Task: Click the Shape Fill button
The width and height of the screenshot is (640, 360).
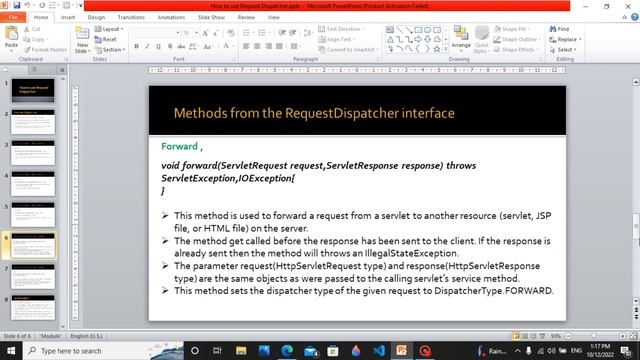Action: [x=512, y=29]
